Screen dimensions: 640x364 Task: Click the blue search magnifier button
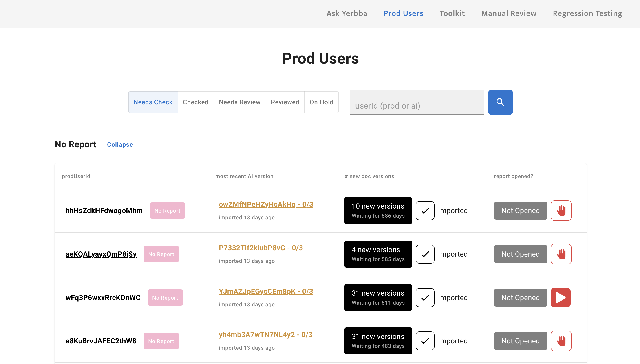(x=500, y=102)
